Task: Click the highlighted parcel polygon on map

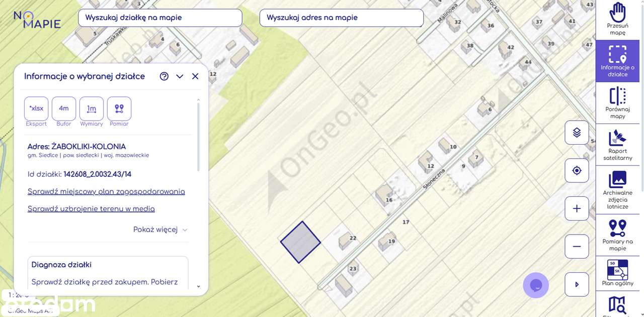Action: [300, 242]
